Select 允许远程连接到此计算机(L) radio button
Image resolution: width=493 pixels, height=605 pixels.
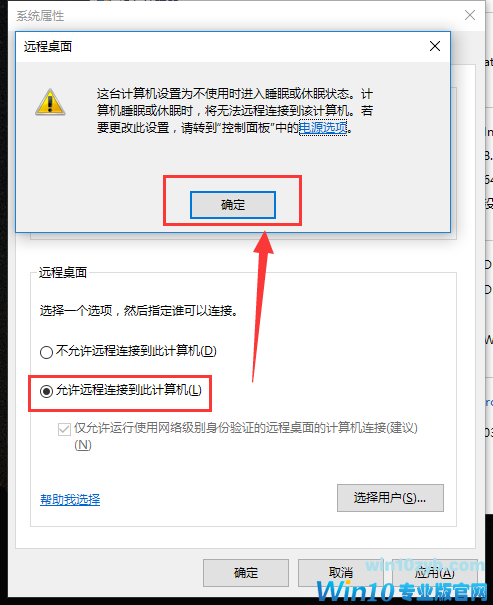click(46, 391)
